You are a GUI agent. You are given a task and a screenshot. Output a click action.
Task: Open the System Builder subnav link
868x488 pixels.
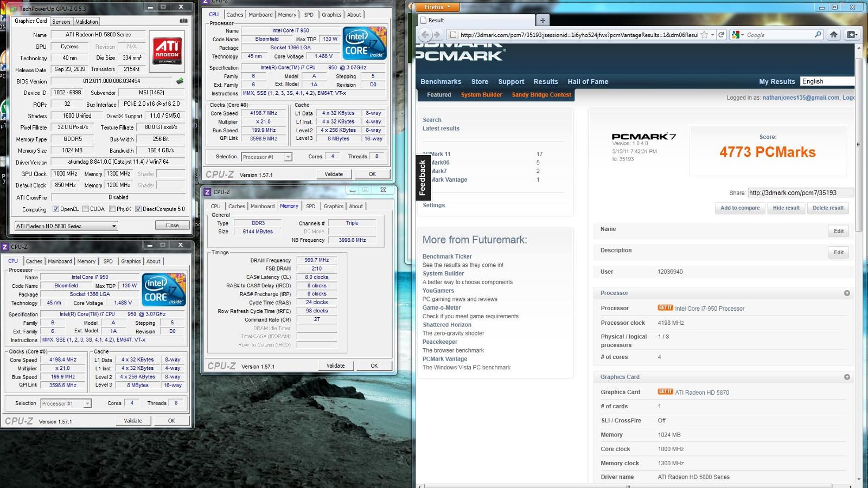pos(481,95)
